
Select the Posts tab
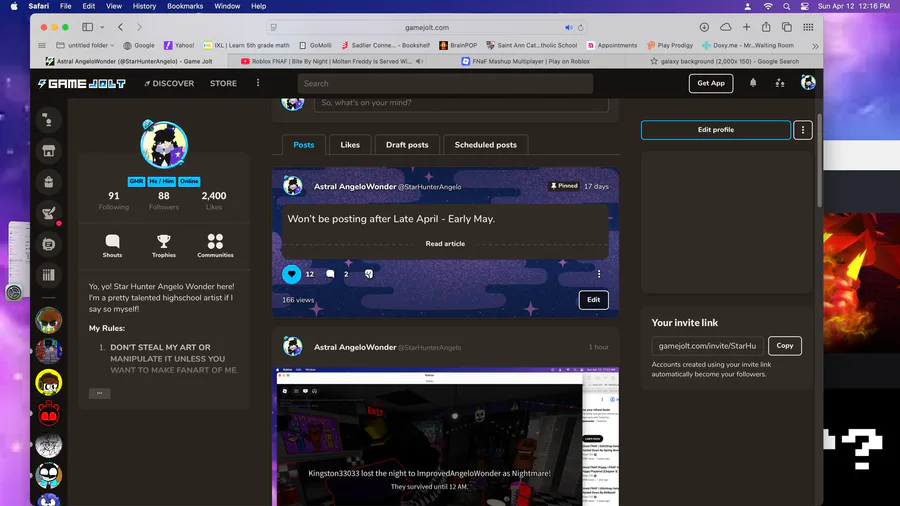tap(304, 145)
